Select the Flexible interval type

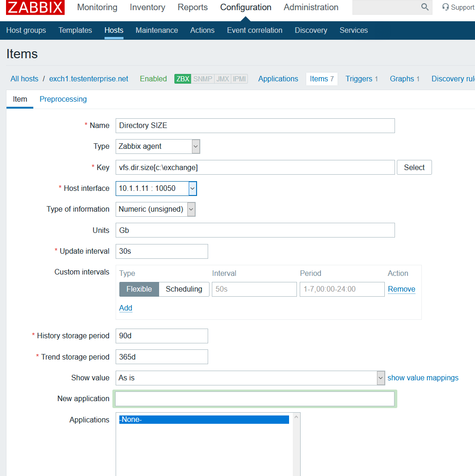tap(139, 289)
